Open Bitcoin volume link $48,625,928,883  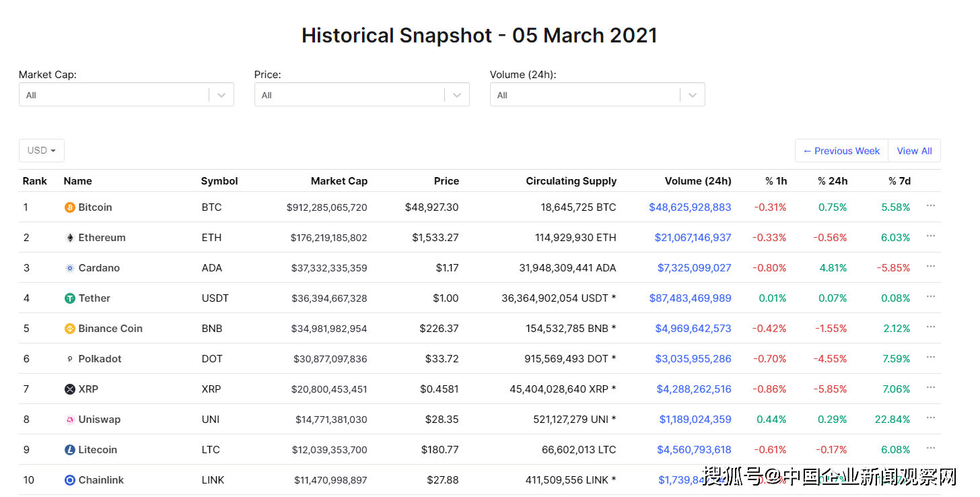click(x=690, y=207)
